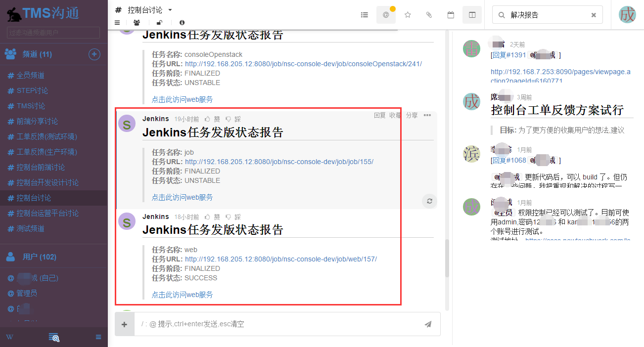The image size is (644, 347).
Task: Select the 测试频道 channel in sidebar
Action: pos(30,228)
